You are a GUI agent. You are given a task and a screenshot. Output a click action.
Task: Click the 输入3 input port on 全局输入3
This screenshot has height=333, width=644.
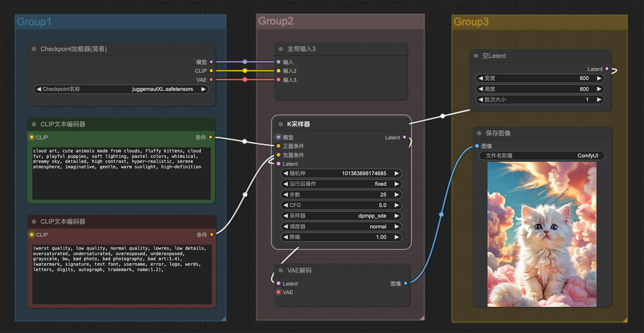pyautogui.click(x=279, y=80)
